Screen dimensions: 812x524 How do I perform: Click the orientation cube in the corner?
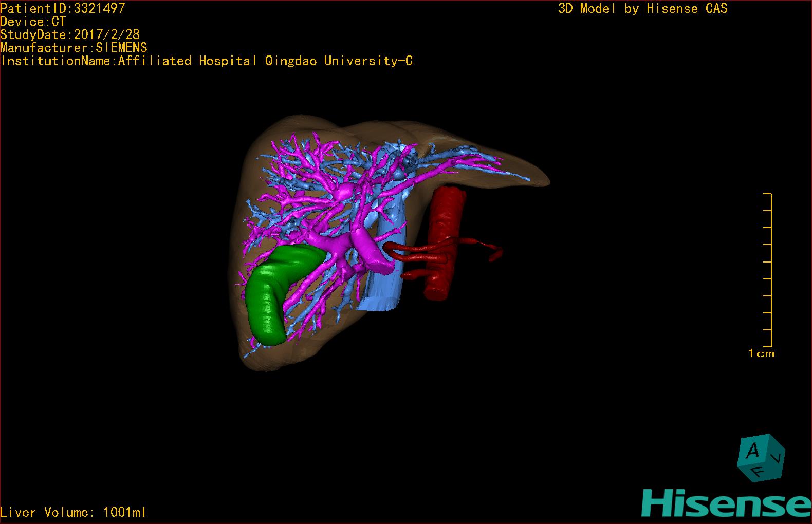pyautogui.click(x=761, y=457)
